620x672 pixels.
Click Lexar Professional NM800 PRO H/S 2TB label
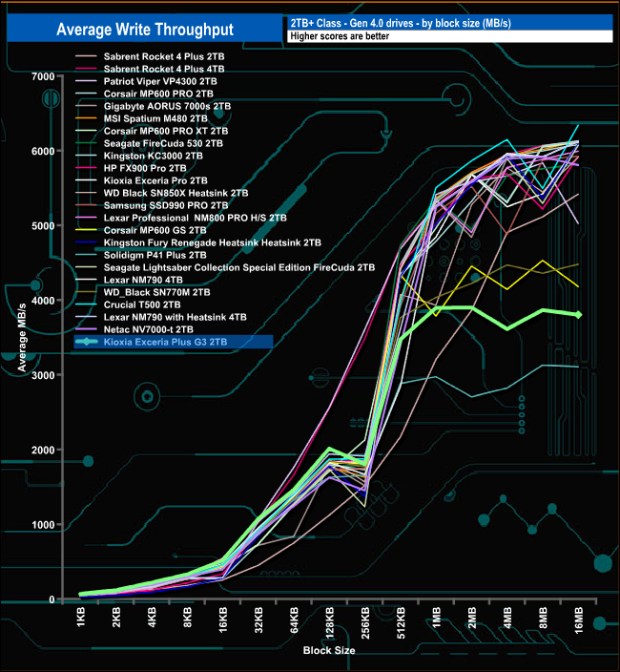point(196,219)
